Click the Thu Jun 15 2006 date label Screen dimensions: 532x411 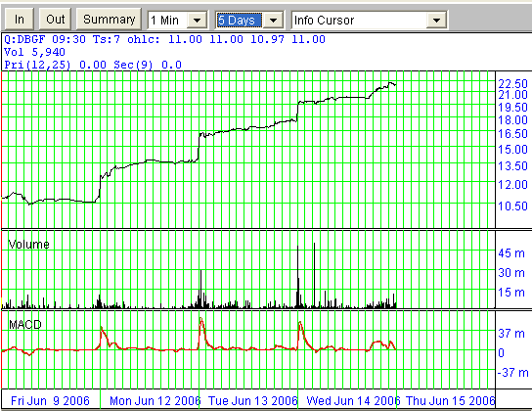click(450, 401)
